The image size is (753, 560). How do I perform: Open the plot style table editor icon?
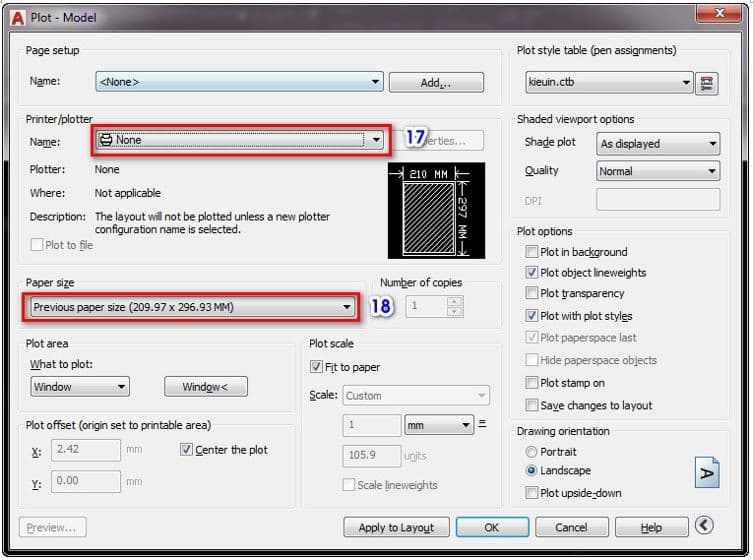point(706,84)
